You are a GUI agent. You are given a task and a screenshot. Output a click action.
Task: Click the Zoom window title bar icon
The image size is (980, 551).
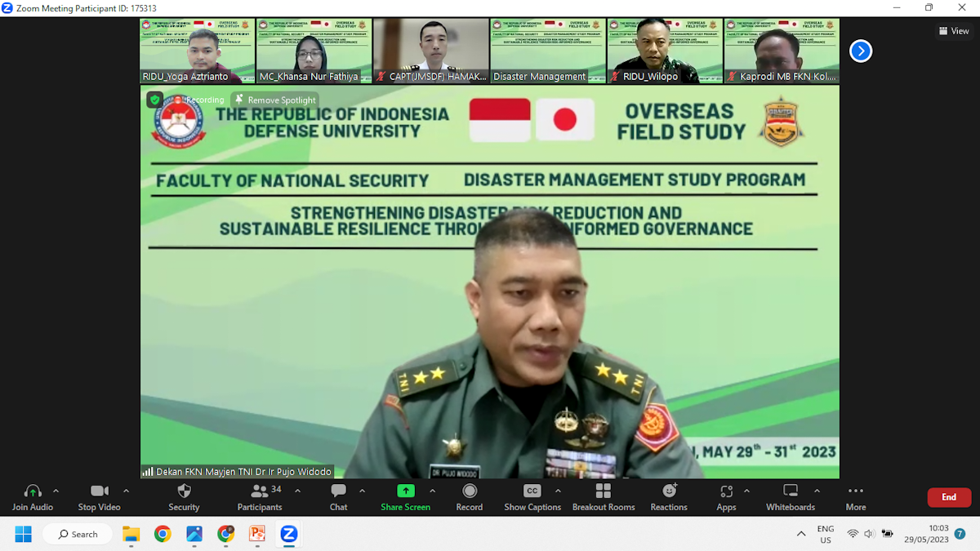[7, 8]
